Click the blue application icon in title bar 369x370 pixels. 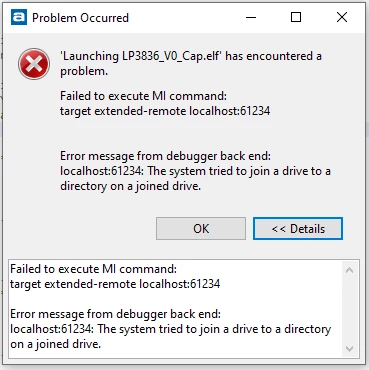19,17
